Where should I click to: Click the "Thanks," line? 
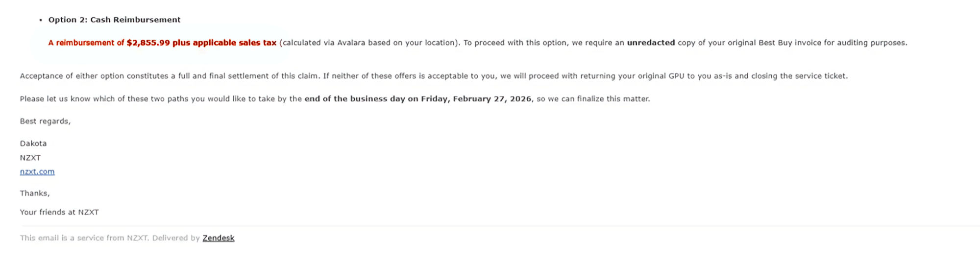click(35, 193)
